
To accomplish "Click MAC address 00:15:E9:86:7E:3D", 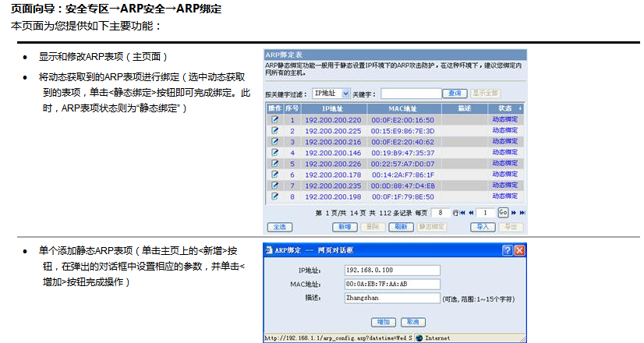I will pyautogui.click(x=403, y=131).
